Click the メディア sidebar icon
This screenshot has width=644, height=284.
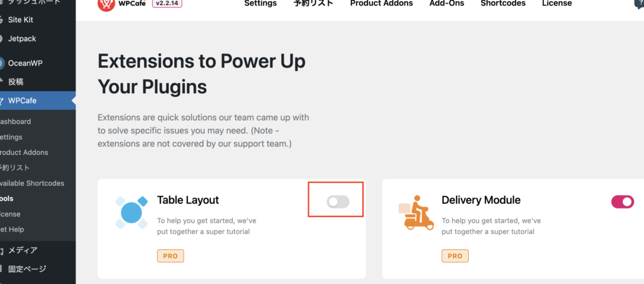tap(2, 250)
